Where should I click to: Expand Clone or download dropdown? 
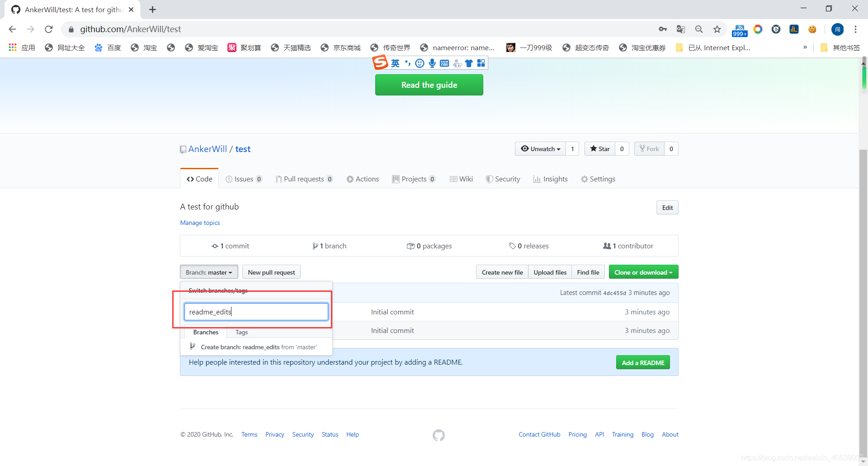643,272
